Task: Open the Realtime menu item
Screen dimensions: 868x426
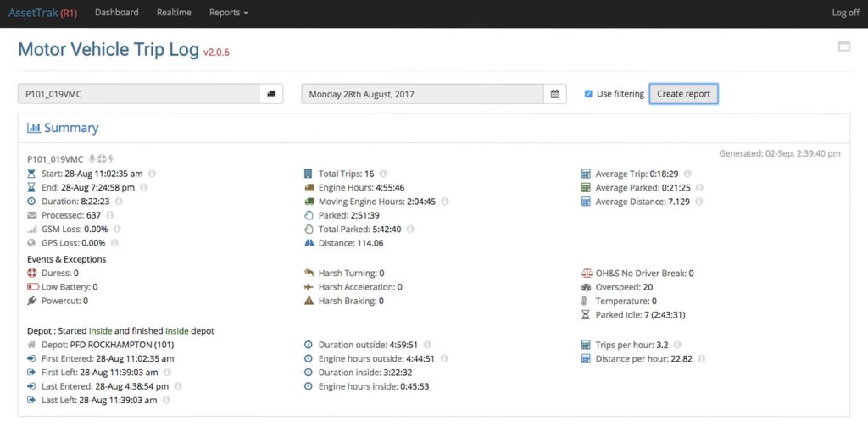Action: (x=174, y=13)
